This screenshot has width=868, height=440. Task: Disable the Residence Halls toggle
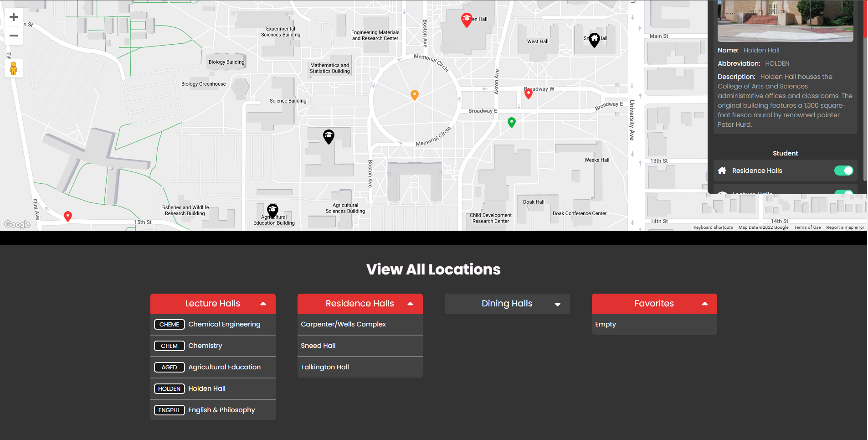(843, 171)
